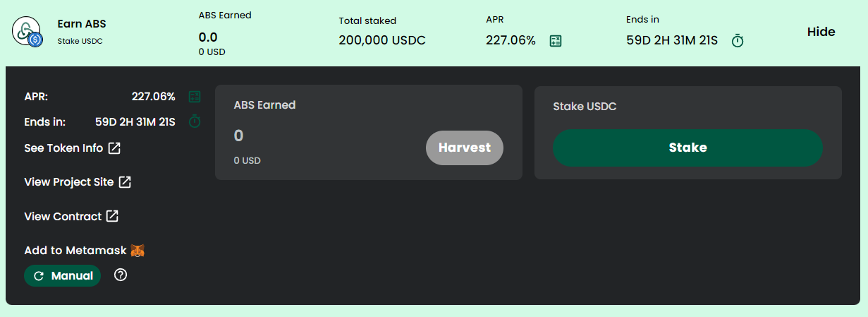Click the Earn ABS pool title
868x317 pixels.
(x=82, y=24)
